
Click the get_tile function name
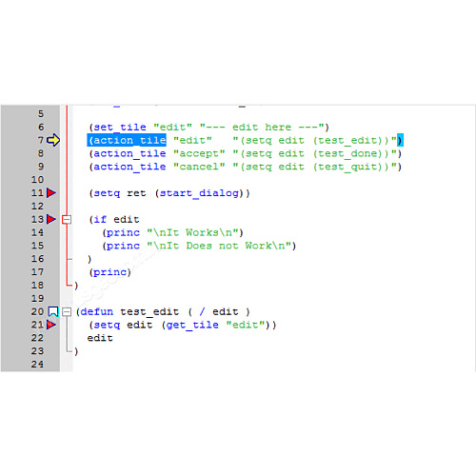192,325
